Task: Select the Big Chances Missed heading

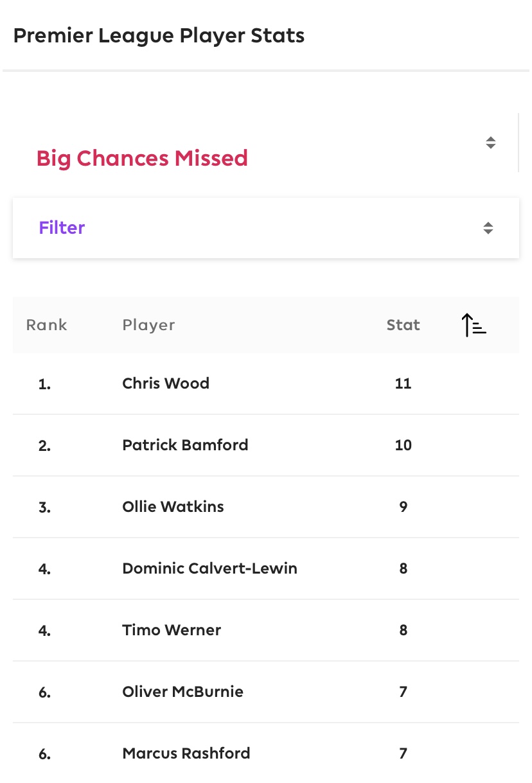Action: 142,158
